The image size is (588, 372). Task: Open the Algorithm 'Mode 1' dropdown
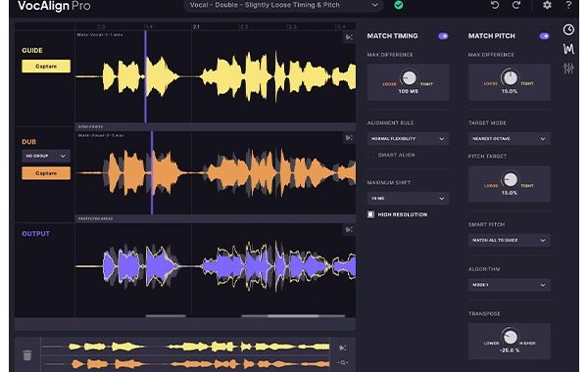[x=510, y=285]
